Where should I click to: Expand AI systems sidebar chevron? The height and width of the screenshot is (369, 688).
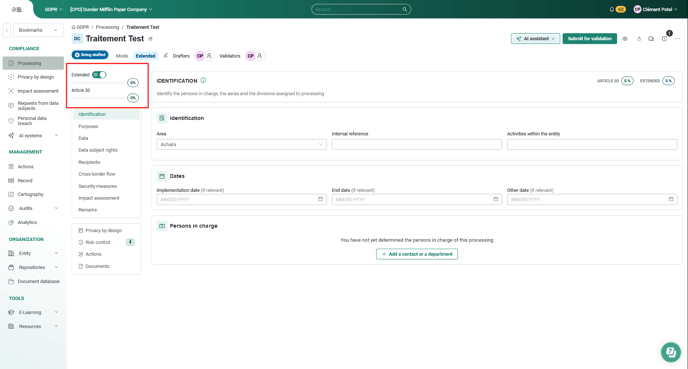[56, 136]
